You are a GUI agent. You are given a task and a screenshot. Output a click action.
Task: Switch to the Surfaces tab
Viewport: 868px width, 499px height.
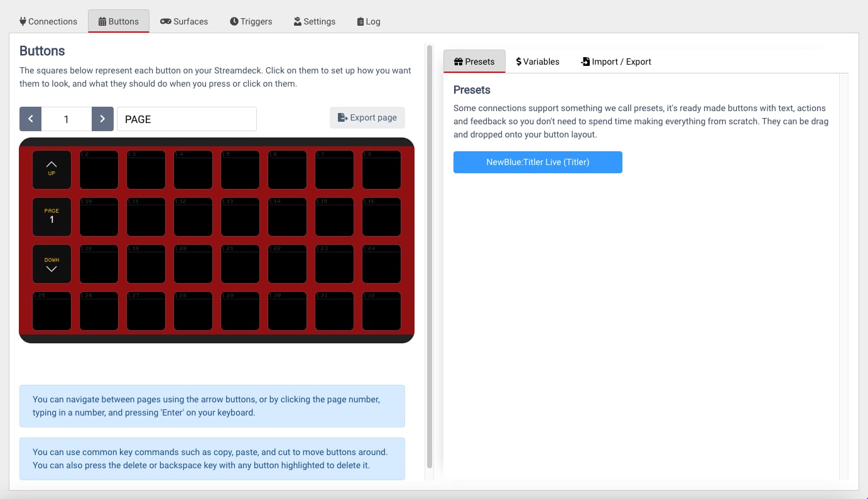pyautogui.click(x=184, y=21)
